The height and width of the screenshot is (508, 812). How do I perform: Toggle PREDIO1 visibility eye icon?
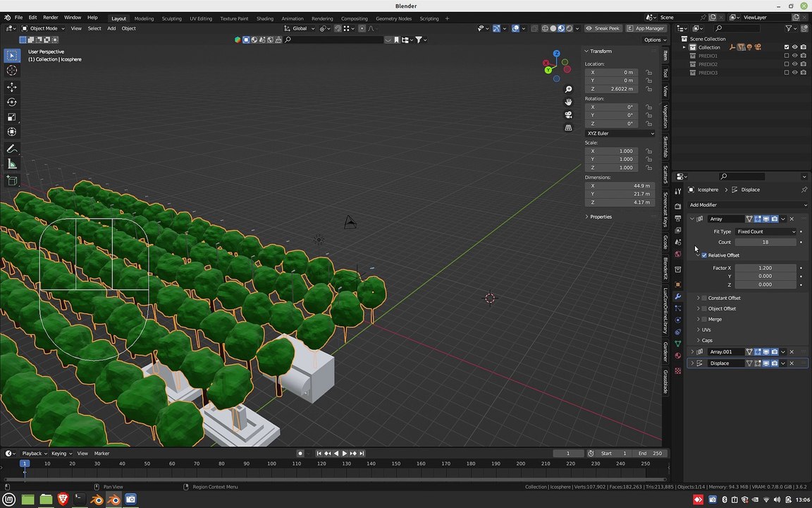click(795, 56)
